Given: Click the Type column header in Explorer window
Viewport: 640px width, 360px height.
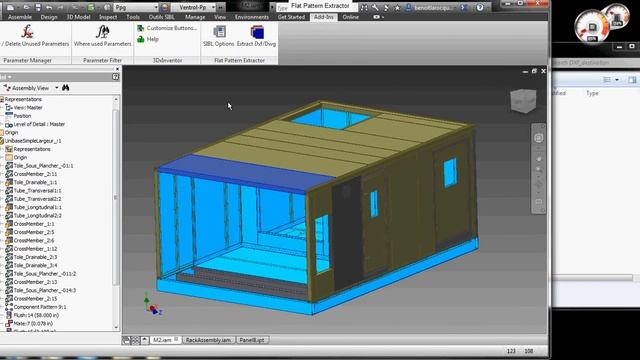Looking at the screenshot, I should coord(592,93).
